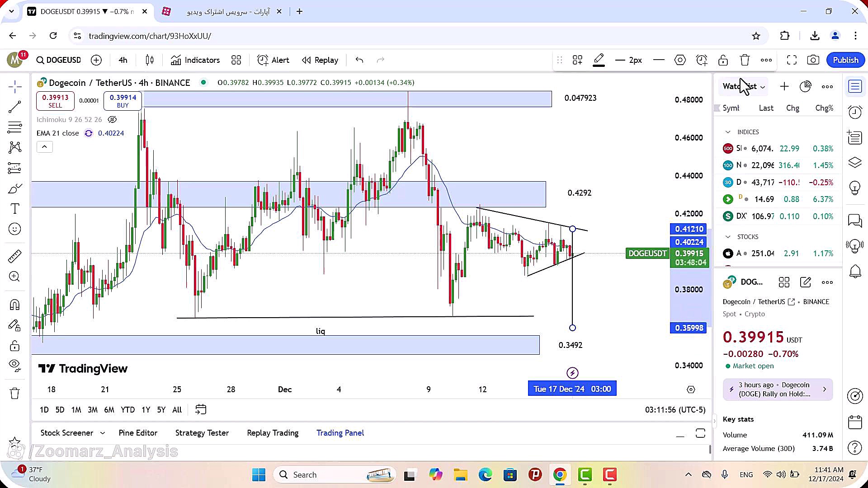Select the Text tool in sidebar
The image size is (868, 488).
[x=14, y=209]
